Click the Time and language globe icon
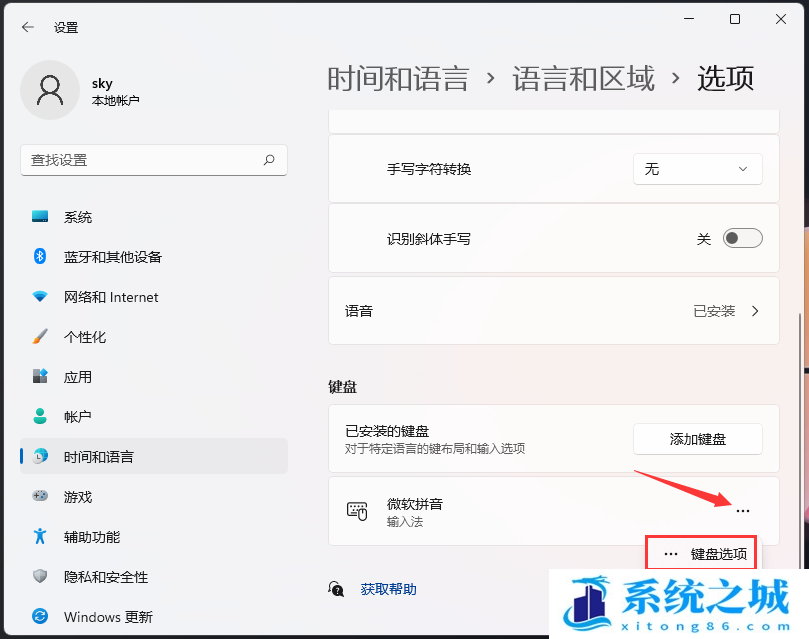The width and height of the screenshot is (809, 639). tap(40, 456)
